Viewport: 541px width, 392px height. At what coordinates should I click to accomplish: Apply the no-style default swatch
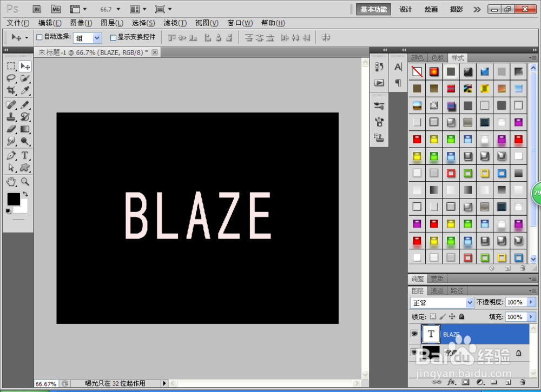(417, 71)
